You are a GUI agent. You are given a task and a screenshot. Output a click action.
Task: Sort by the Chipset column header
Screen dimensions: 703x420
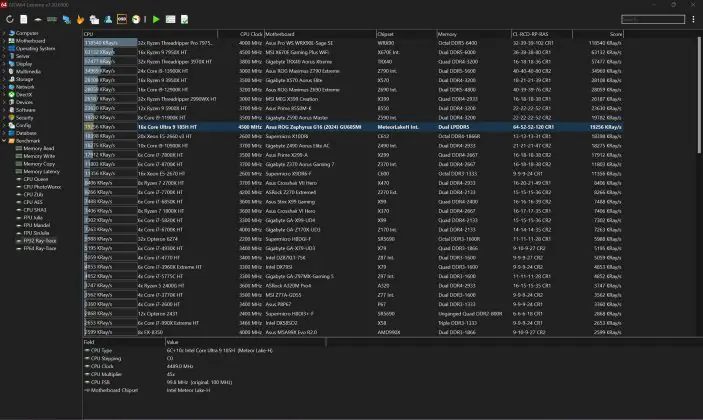pos(406,34)
